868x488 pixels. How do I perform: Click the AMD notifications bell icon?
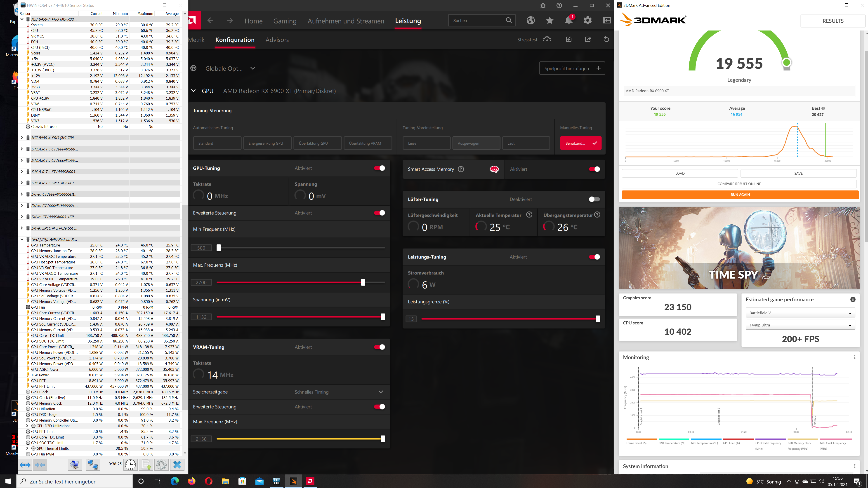[568, 21]
